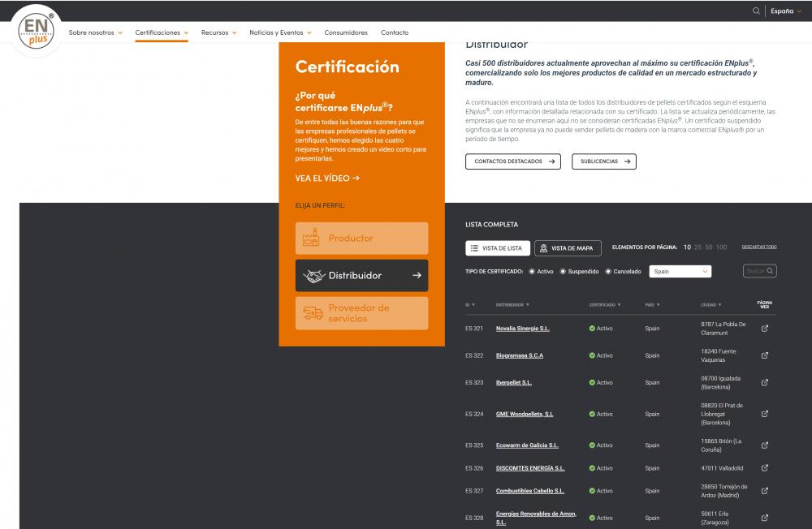Click the ID cell 'ES 327'
The height and width of the screenshot is (529, 812).
coord(474,491)
